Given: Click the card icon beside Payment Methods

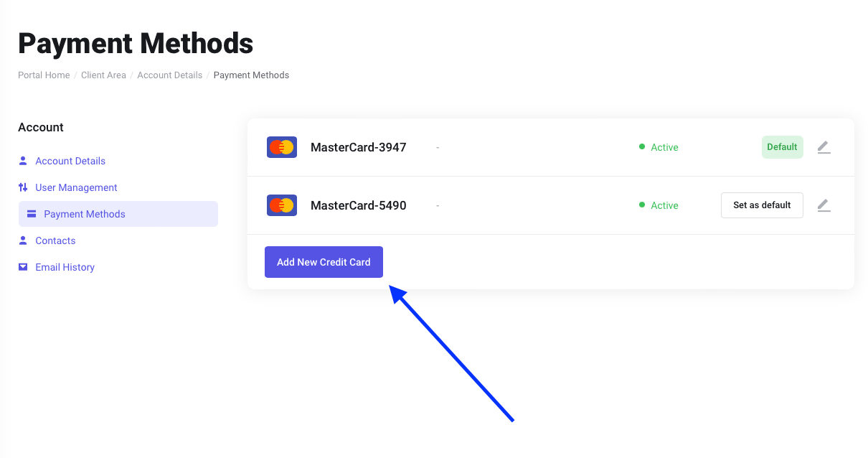Looking at the screenshot, I should pyautogui.click(x=32, y=214).
